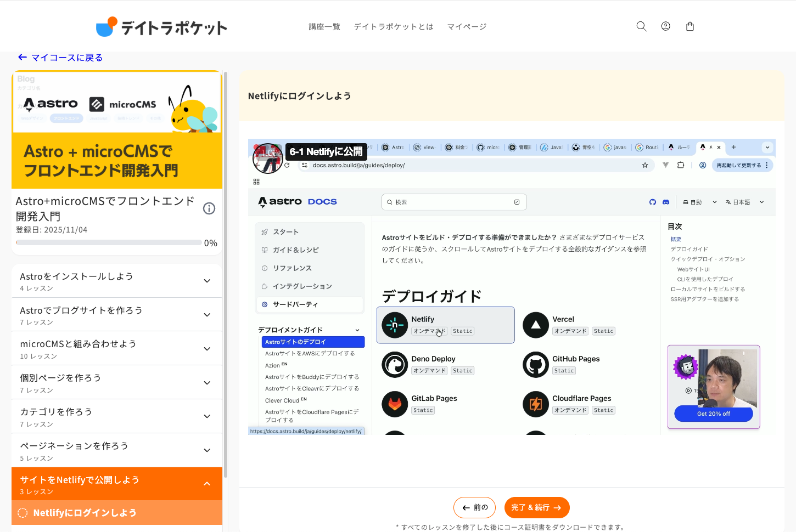Open the shopping bag icon
Screen dimensions: 796x532
tap(690, 26)
